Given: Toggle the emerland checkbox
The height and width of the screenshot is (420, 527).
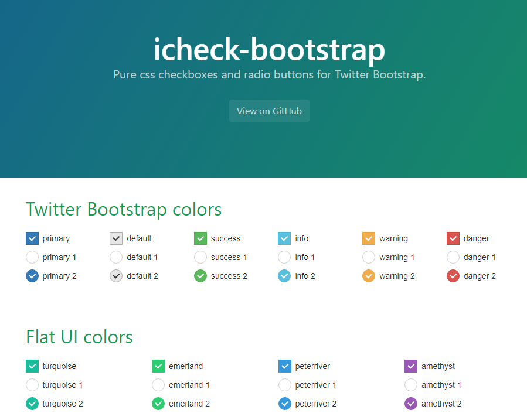Looking at the screenshot, I should tap(158, 366).
